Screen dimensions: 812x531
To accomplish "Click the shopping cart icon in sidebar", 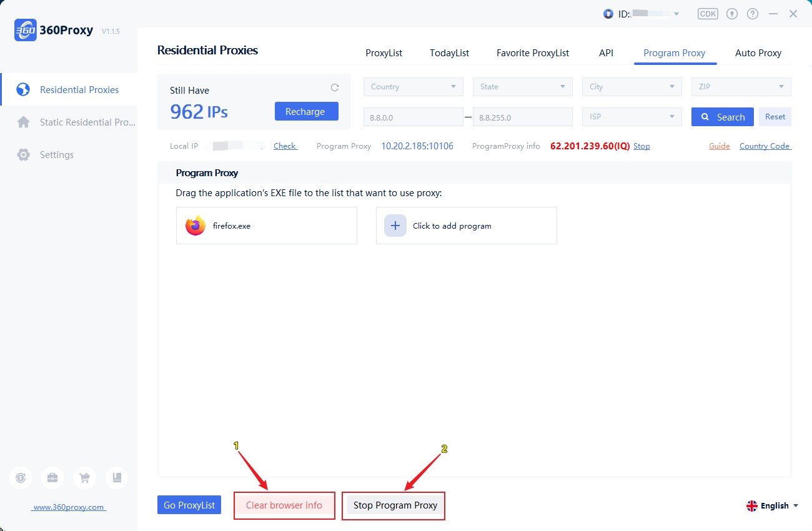I will 84,478.
